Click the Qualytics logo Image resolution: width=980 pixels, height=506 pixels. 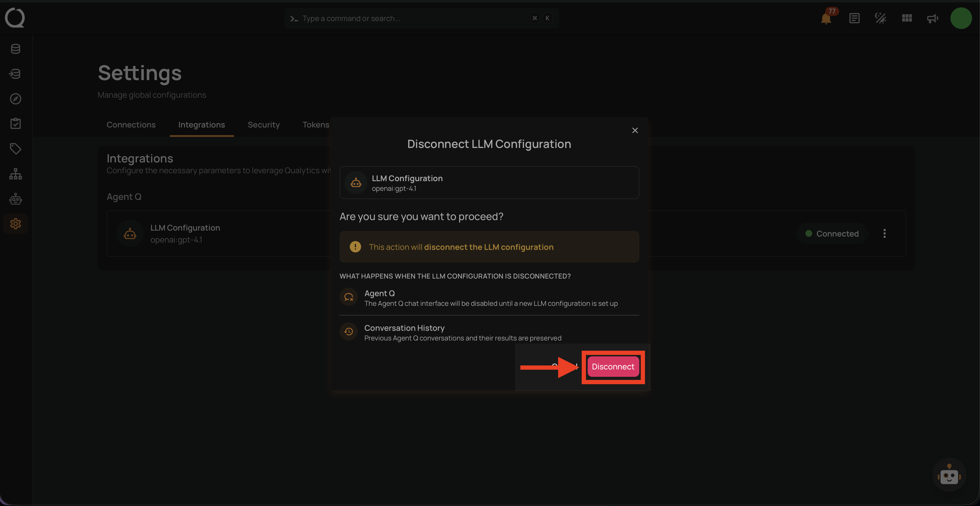15,18
